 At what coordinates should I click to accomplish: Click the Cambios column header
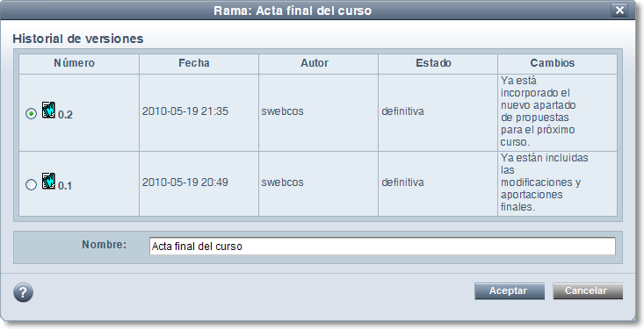pyautogui.click(x=553, y=63)
